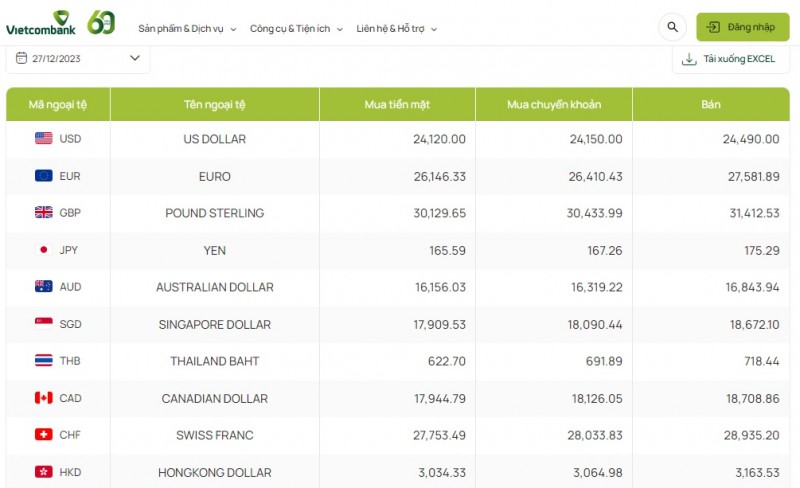Click the Singapore flag icon for SGD
This screenshot has height=488, width=800.
(x=44, y=324)
